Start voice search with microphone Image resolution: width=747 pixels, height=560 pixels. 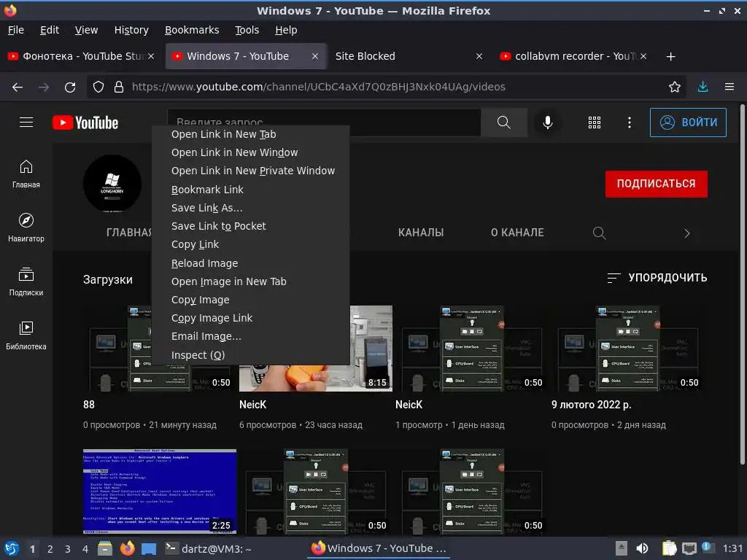pyautogui.click(x=548, y=122)
